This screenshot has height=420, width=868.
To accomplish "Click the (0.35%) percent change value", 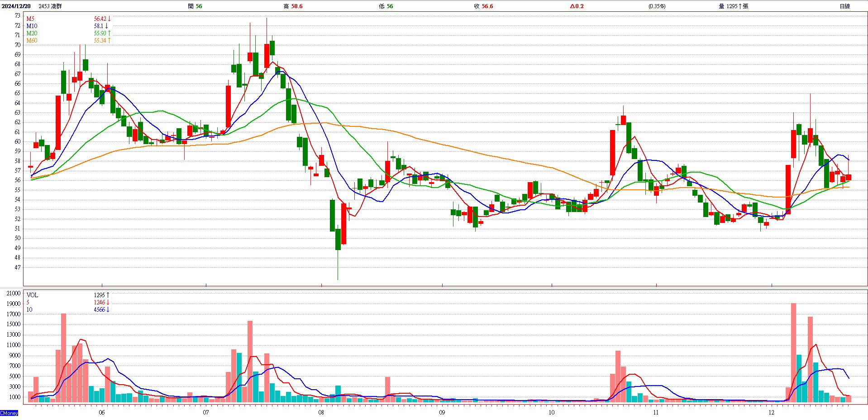I will coord(657,6).
